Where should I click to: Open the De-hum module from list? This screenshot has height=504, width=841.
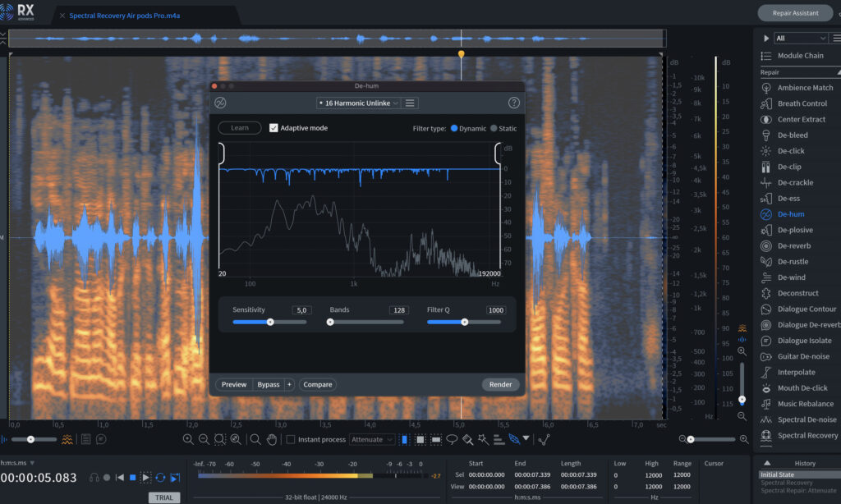[783, 214]
